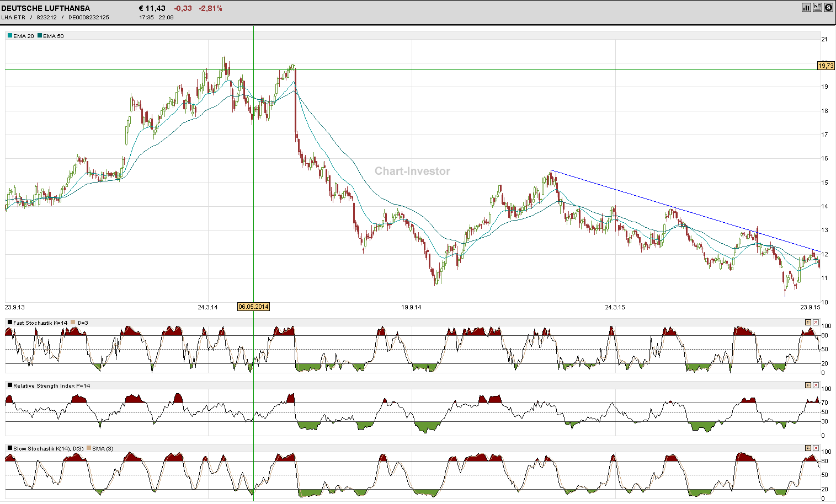Click the 19,73 horizontal line price tag
This screenshot has height=504, width=836.
tap(826, 66)
